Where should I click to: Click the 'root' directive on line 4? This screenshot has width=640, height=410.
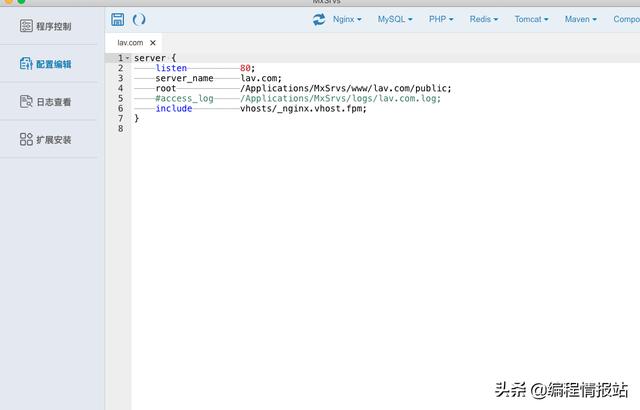point(166,88)
